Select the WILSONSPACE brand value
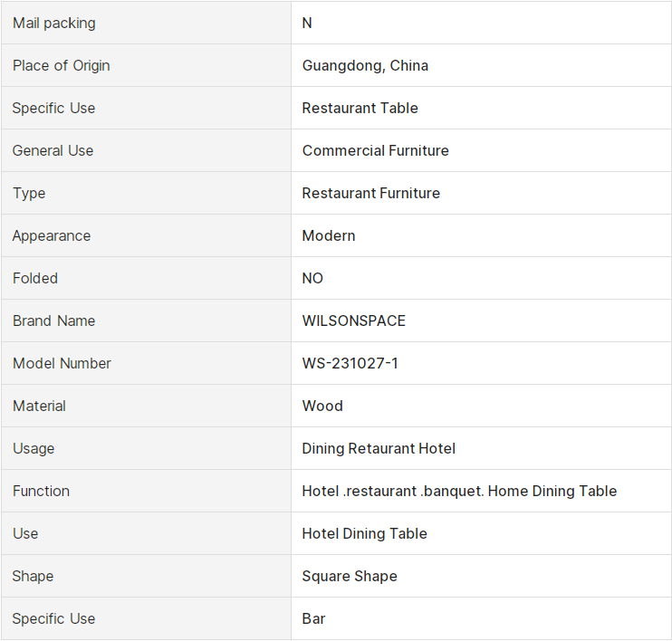Screen dimensions: 672x641 click(x=354, y=320)
